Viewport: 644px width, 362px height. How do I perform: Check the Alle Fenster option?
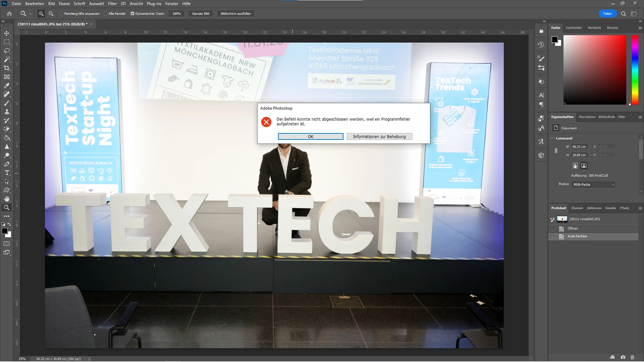tap(106, 14)
